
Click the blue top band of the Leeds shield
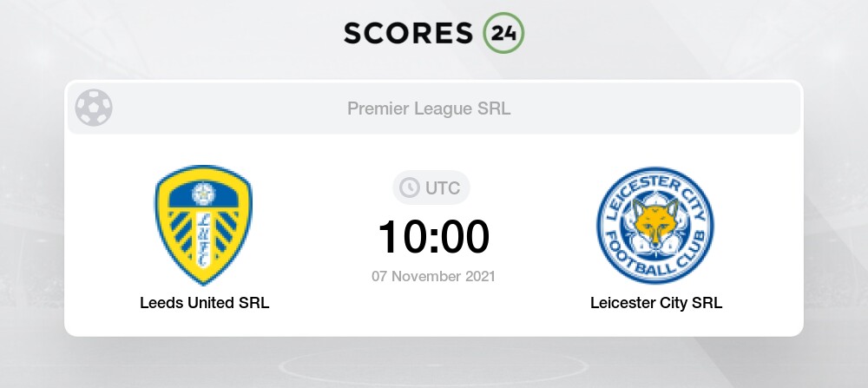[x=203, y=194]
